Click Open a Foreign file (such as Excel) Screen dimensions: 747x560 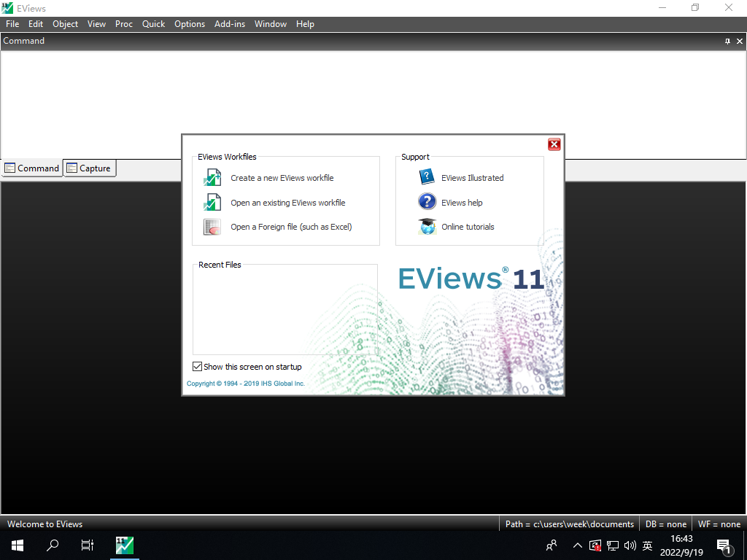[x=291, y=227]
